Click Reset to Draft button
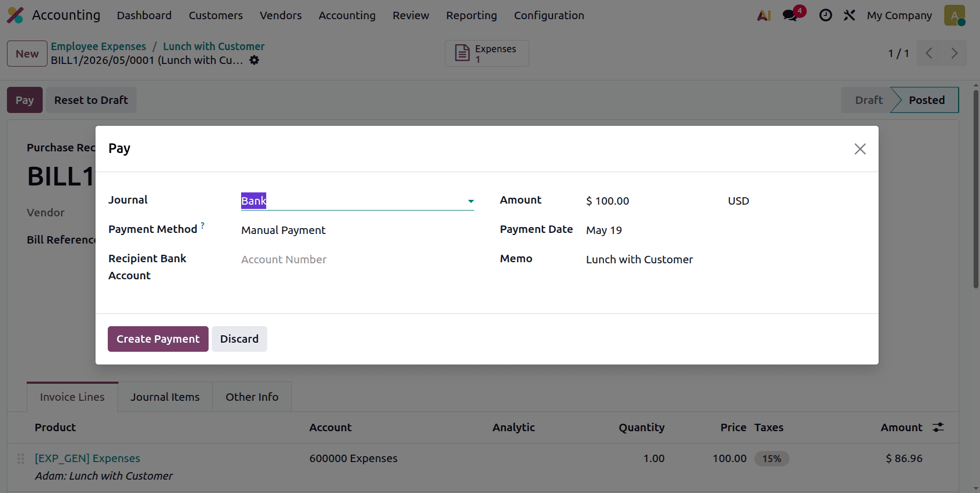The width and height of the screenshot is (980, 493). coord(91,100)
